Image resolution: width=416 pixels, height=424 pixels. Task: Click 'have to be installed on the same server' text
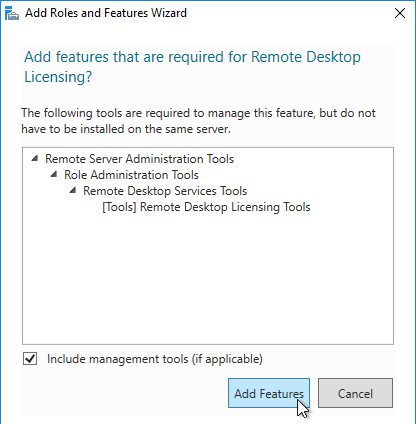coord(126,129)
